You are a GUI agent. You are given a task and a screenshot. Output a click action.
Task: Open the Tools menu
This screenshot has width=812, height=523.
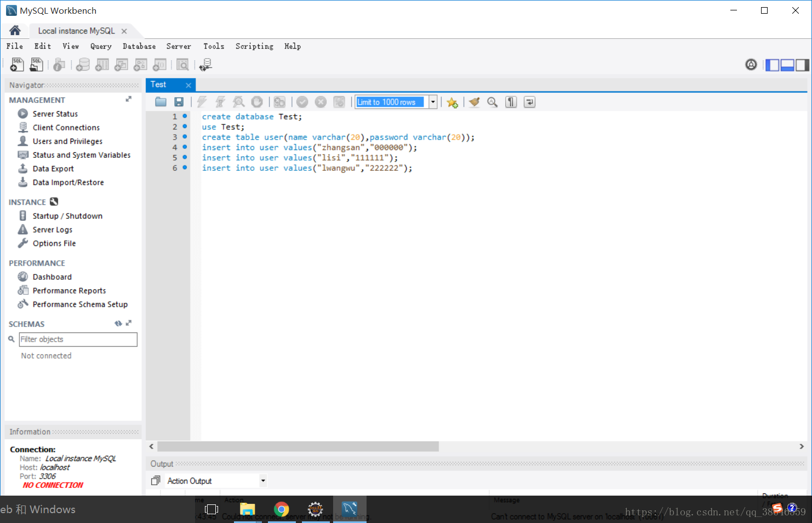(214, 47)
